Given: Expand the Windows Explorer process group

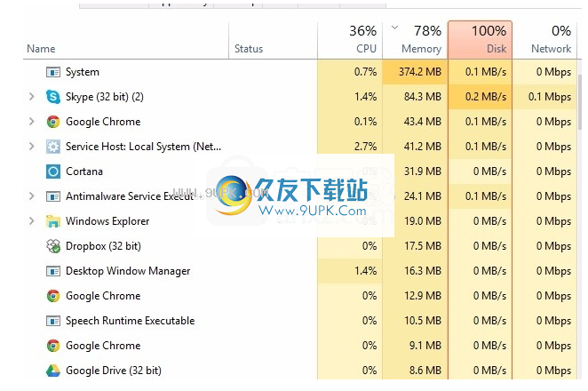Looking at the screenshot, I should click(32, 221).
